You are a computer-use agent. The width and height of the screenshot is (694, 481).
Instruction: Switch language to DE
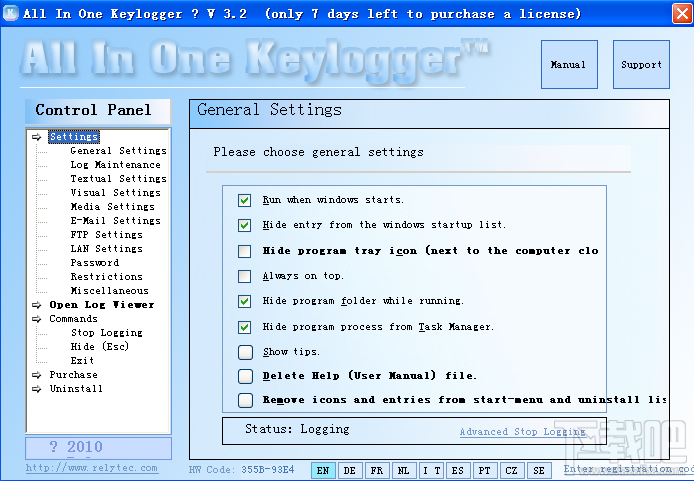pos(350,470)
